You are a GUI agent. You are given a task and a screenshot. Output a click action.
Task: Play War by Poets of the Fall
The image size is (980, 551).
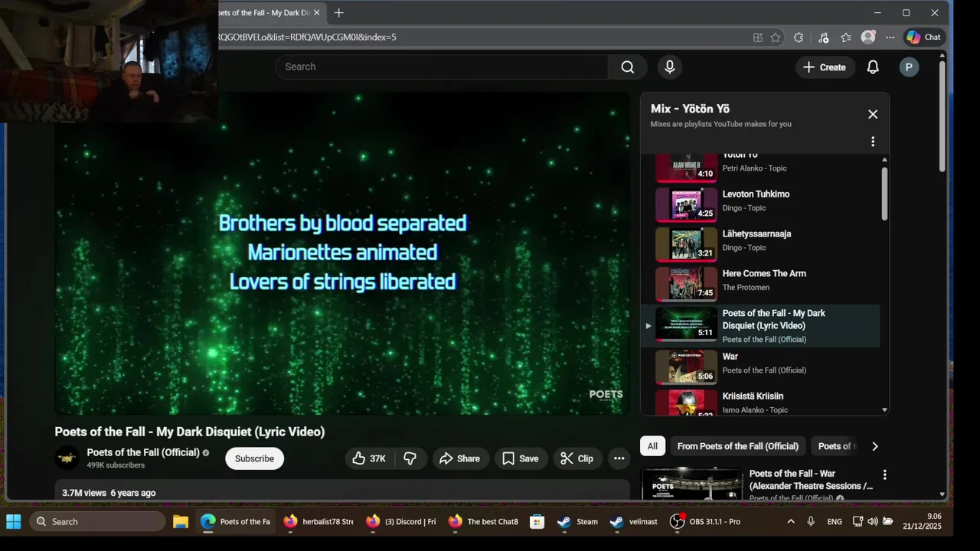click(760, 367)
